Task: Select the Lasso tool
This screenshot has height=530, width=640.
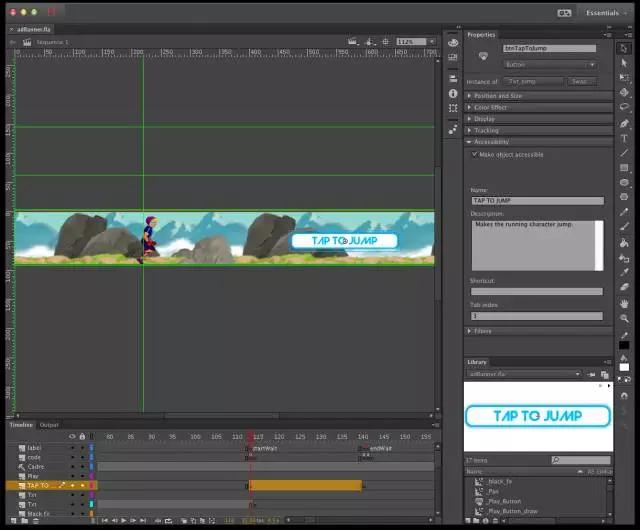Action: click(x=624, y=107)
